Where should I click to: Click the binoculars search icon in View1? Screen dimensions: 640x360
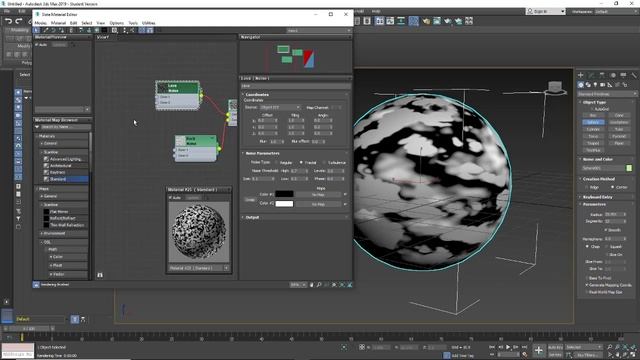pyautogui.click(x=100, y=275)
